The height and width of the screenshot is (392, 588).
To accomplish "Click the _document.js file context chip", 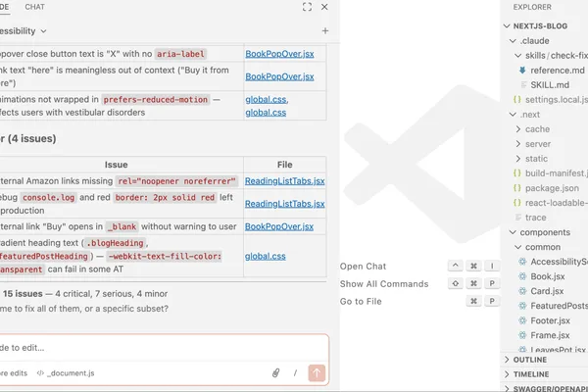I will point(66,373).
